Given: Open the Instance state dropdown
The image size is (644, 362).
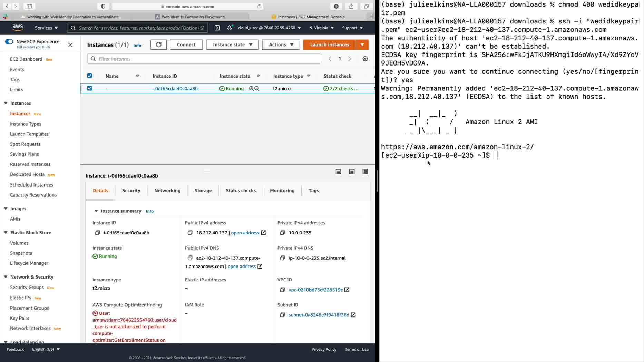Looking at the screenshot, I should (232, 44).
